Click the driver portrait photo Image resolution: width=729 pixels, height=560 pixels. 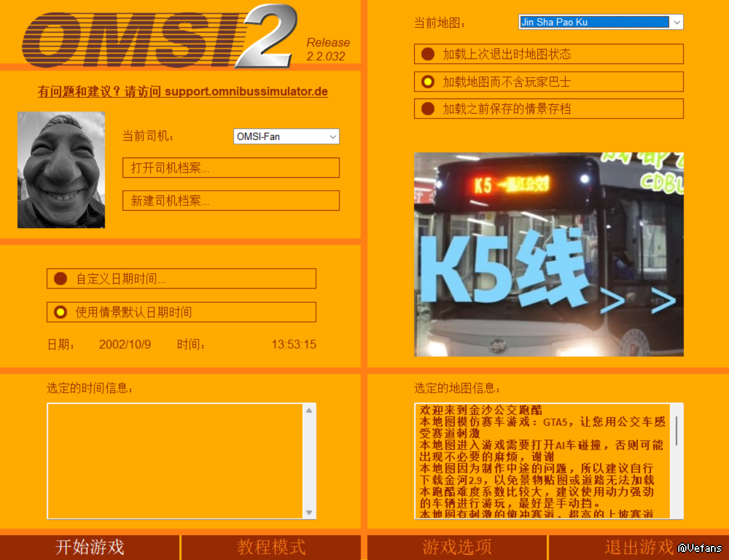pyautogui.click(x=61, y=170)
